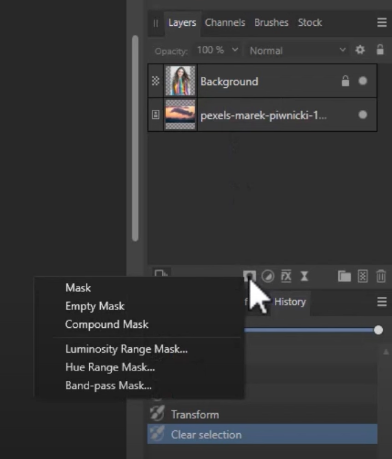Unlock the Background layer padlock
392x459 pixels.
pyautogui.click(x=345, y=81)
